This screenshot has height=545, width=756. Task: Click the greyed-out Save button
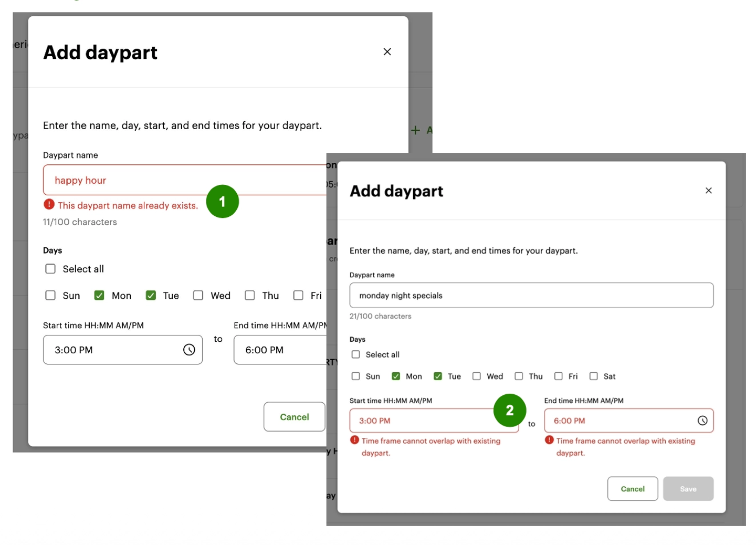[x=688, y=489]
